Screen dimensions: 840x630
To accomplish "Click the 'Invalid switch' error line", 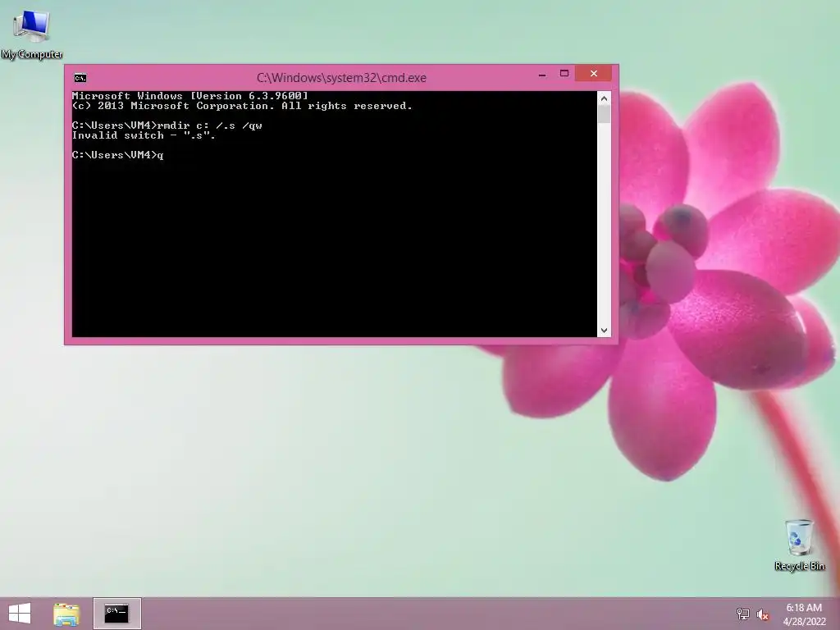I will click(x=144, y=135).
